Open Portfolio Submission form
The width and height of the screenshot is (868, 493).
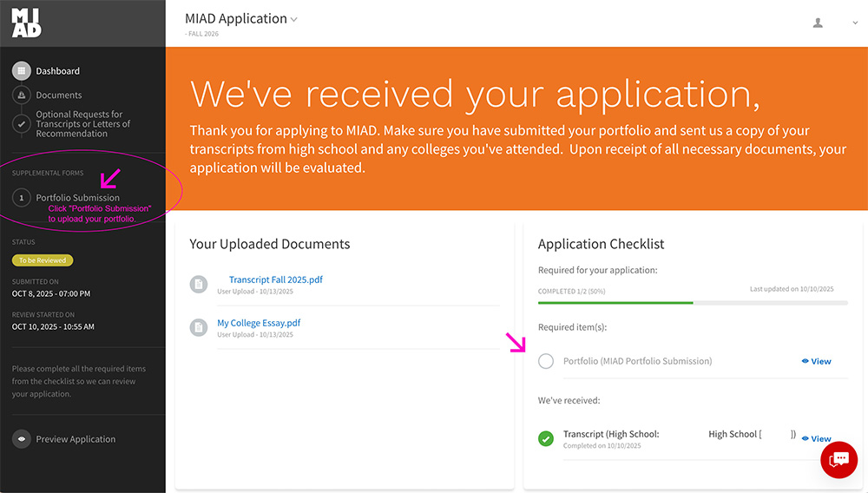(x=77, y=198)
